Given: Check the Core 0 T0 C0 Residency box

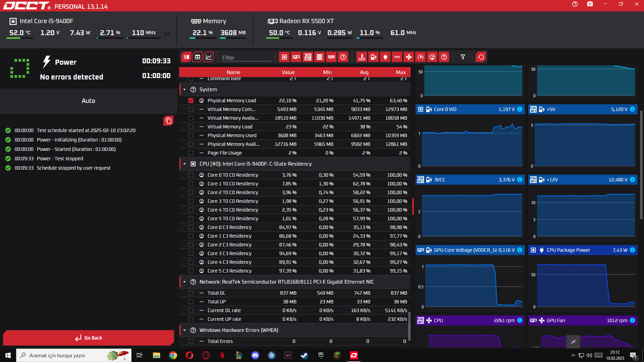Looking at the screenshot, I should pos(191,175).
